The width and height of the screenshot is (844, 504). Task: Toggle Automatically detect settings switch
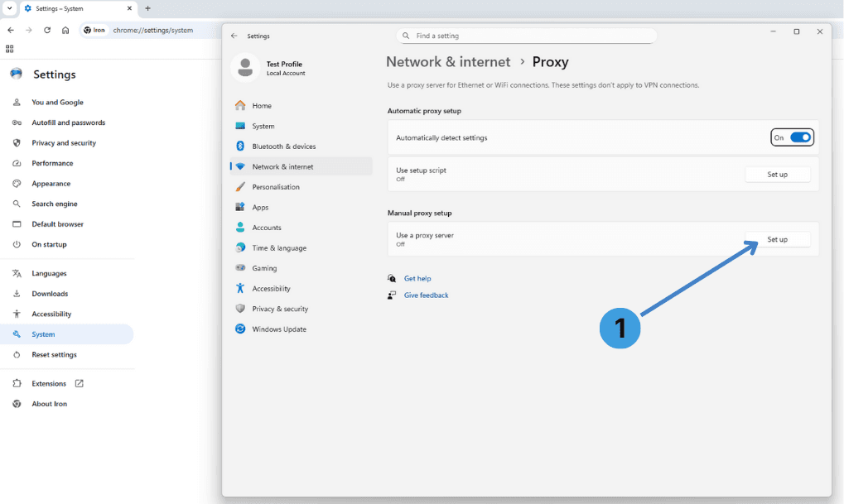click(x=800, y=137)
